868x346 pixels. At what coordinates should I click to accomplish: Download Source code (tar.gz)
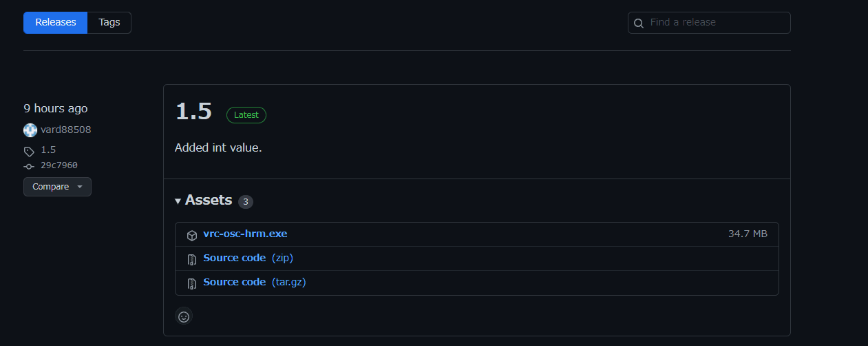(234, 283)
